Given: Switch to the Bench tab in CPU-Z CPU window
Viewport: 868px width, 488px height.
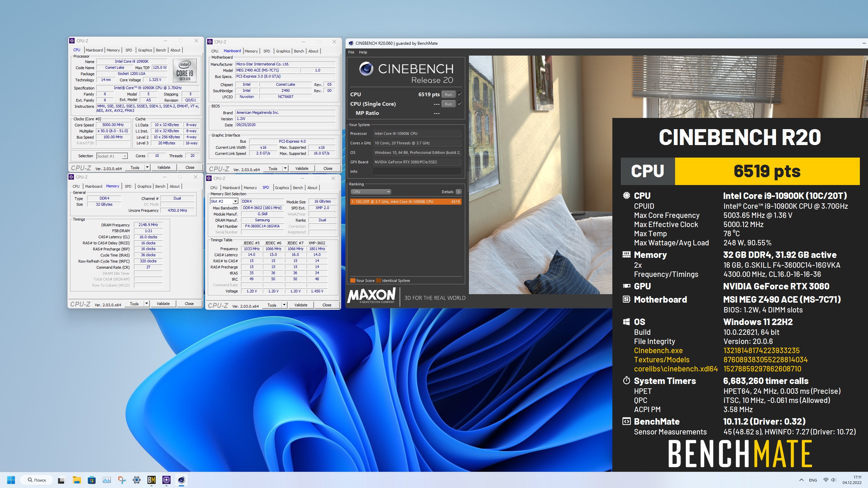Looking at the screenshot, I should click(161, 50).
